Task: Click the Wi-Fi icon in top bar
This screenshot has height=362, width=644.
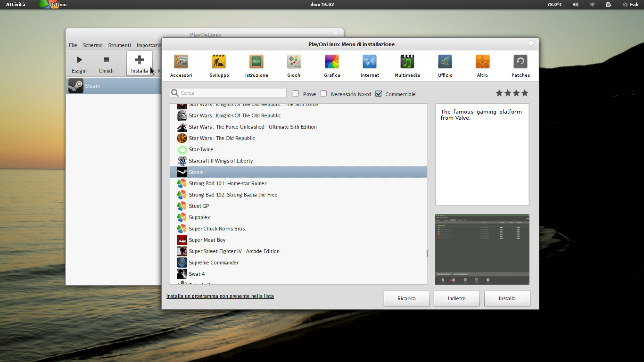Action: [x=592, y=4]
